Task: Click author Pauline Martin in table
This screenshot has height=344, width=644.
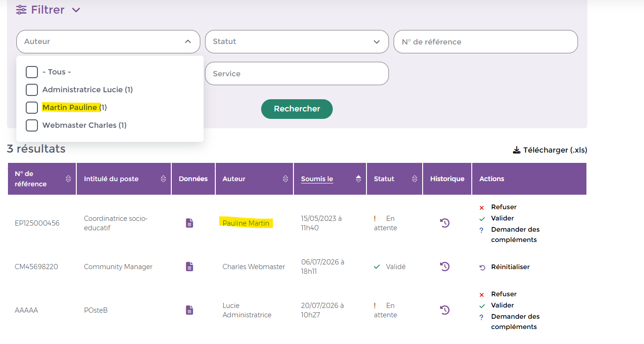Action: click(x=246, y=223)
